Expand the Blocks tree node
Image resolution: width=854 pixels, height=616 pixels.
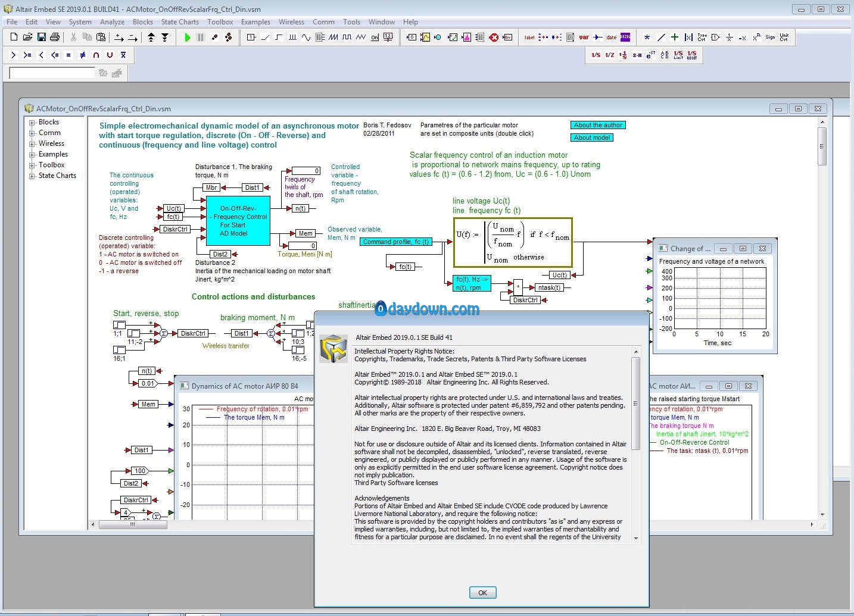point(32,123)
